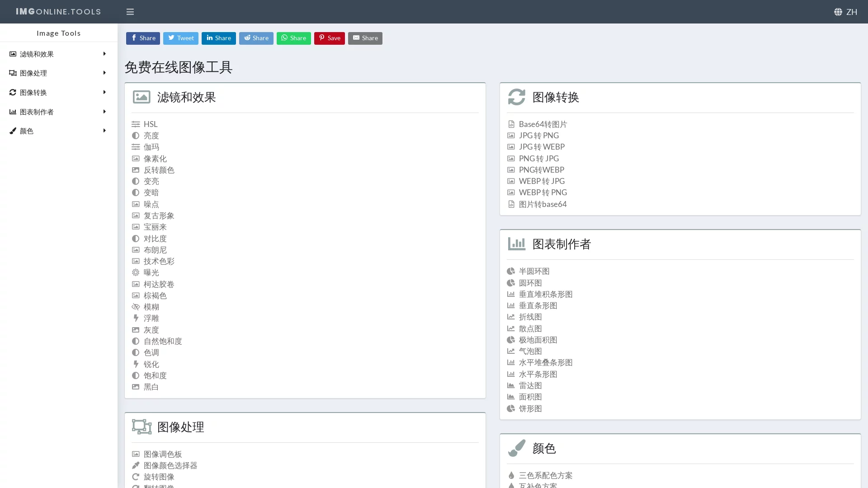Select the eyedropper icon next to 图像颜色选择器
This screenshot has width=868, height=488.
tap(136, 465)
